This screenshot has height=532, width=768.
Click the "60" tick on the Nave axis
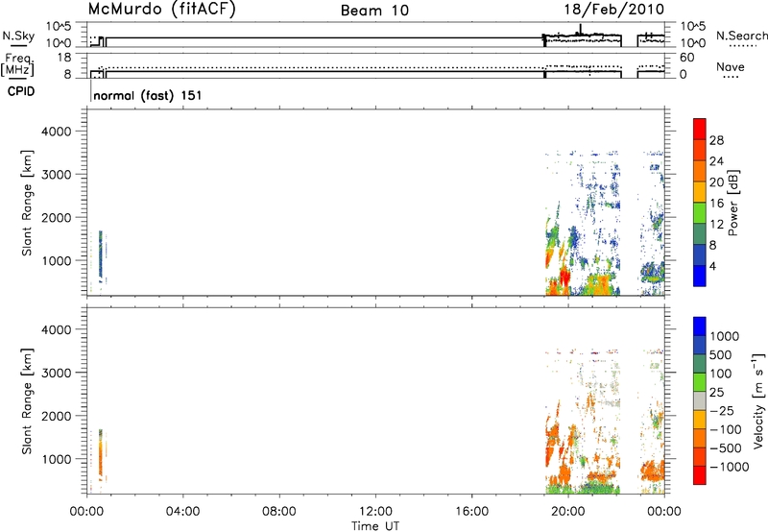click(x=686, y=58)
